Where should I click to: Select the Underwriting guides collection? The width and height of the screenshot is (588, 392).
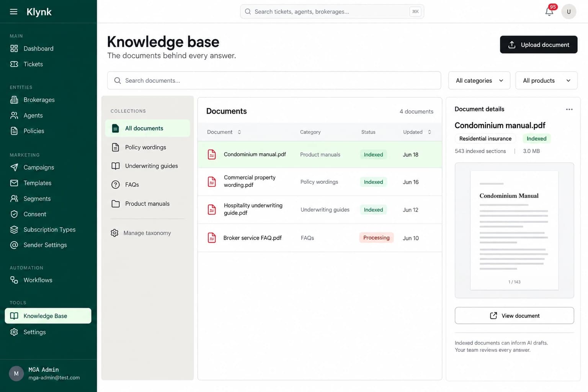[x=147, y=166]
